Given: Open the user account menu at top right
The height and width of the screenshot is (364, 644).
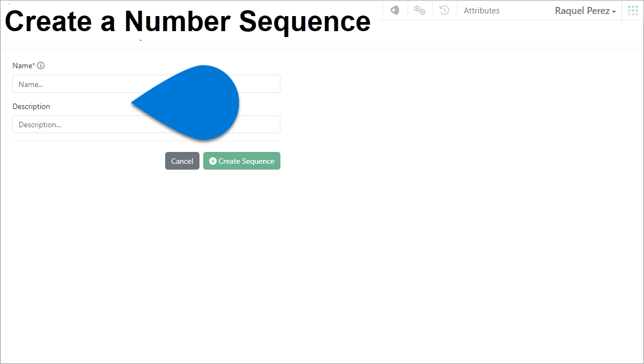Looking at the screenshot, I should coord(585,11).
